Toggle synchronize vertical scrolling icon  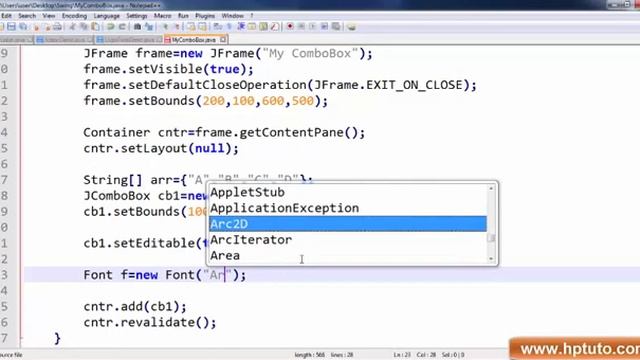point(191,27)
